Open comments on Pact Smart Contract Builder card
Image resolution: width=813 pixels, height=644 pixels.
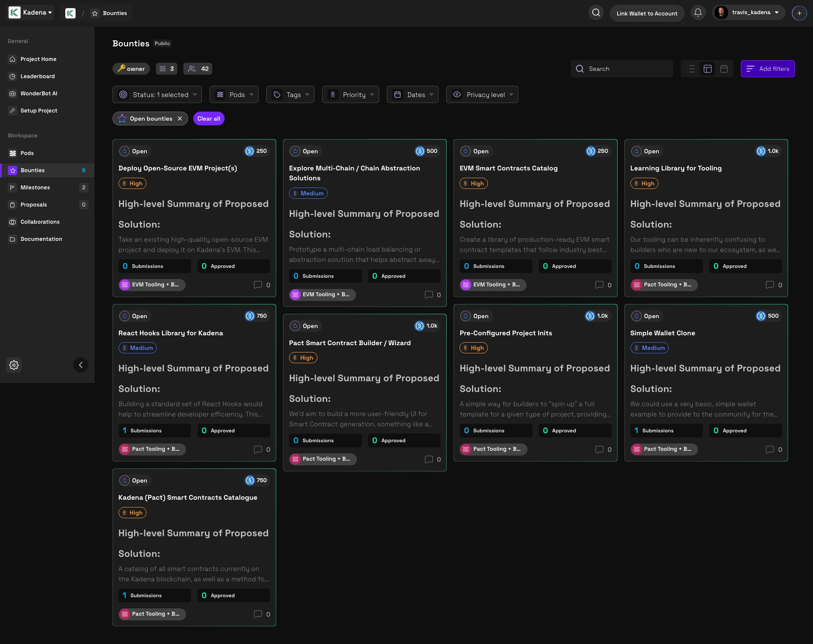tap(432, 459)
